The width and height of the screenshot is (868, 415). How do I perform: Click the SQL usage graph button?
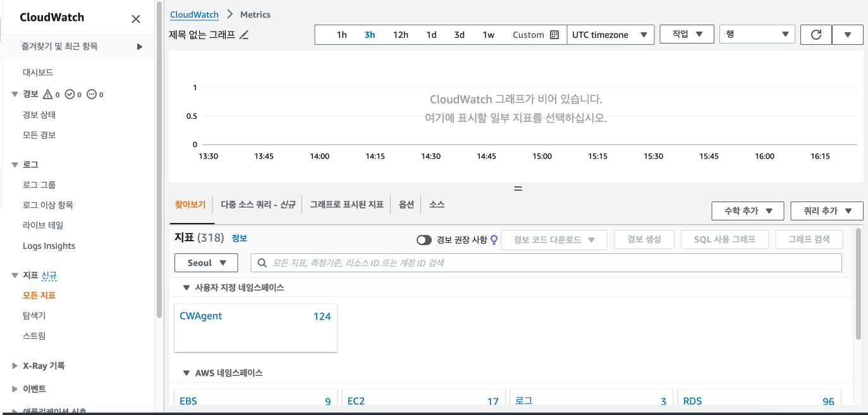tap(726, 240)
